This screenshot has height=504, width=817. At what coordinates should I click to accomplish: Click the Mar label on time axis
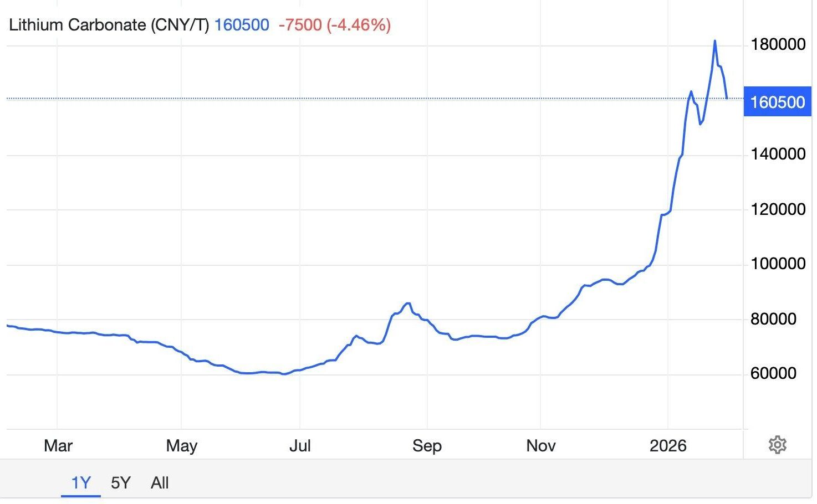(58, 446)
